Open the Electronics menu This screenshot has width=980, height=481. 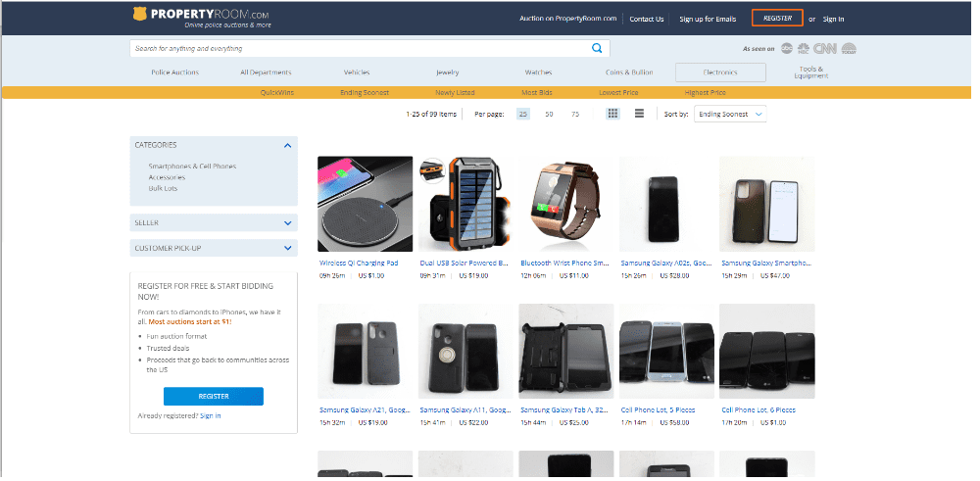(720, 72)
